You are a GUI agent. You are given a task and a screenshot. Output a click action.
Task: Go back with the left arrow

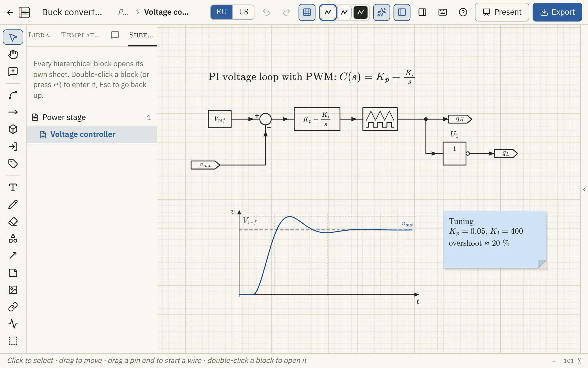(x=10, y=12)
